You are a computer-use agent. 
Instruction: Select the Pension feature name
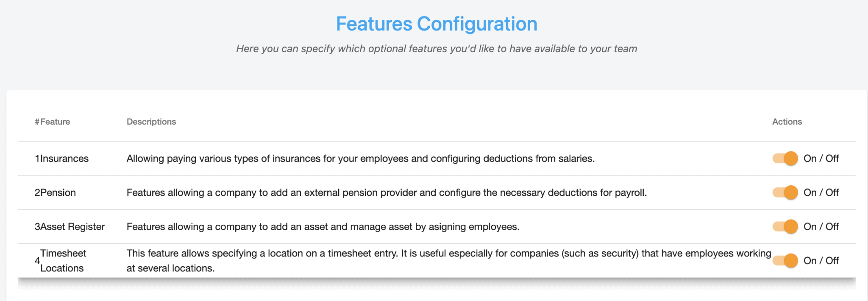pyautogui.click(x=58, y=192)
